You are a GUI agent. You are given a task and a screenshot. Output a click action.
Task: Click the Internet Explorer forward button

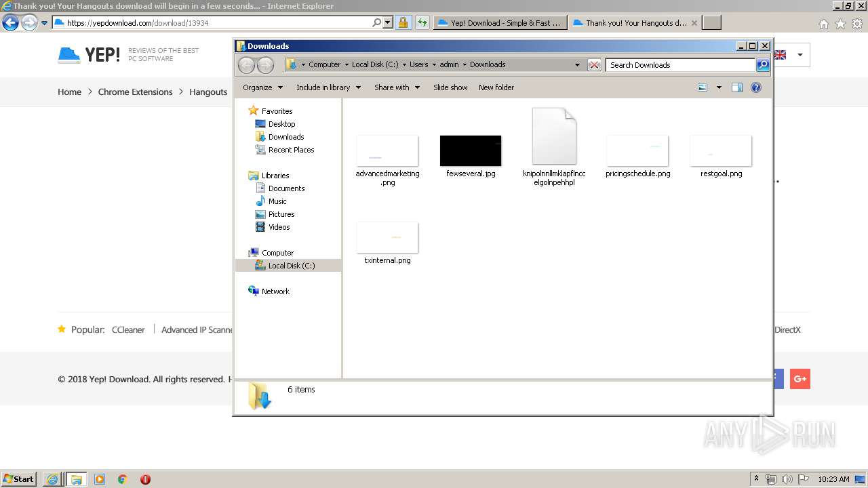(x=29, y=22)
